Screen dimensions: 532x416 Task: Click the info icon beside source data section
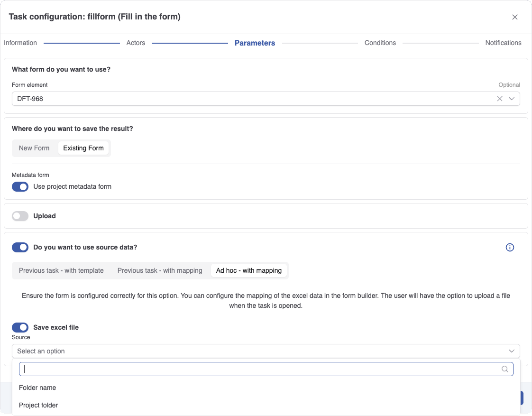pyautogui.click(x=510, y=247)
